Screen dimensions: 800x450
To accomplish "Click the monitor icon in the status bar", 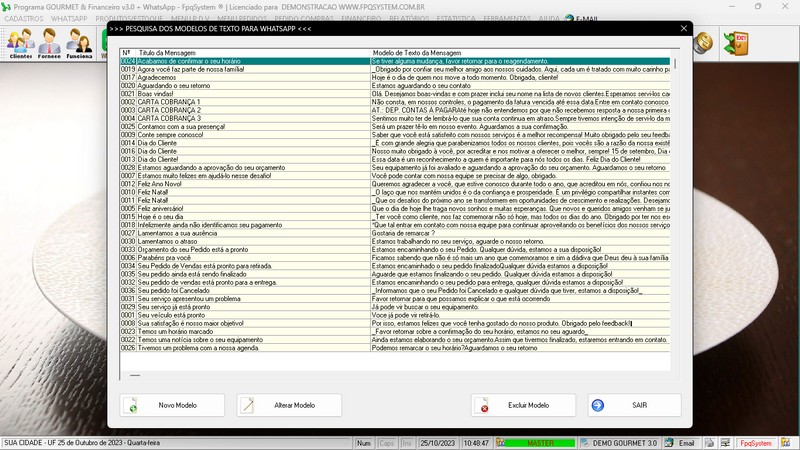I will 725,443.
